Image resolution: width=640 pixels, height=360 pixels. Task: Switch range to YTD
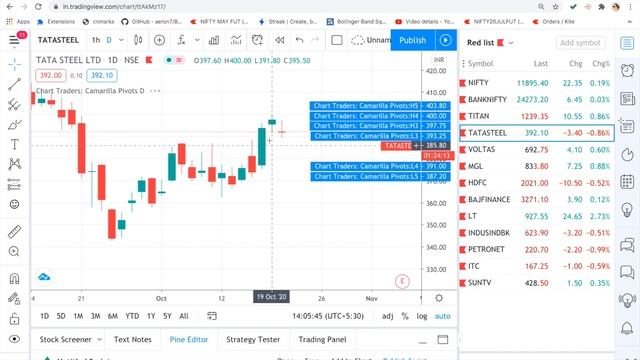[x=132, y=316]
